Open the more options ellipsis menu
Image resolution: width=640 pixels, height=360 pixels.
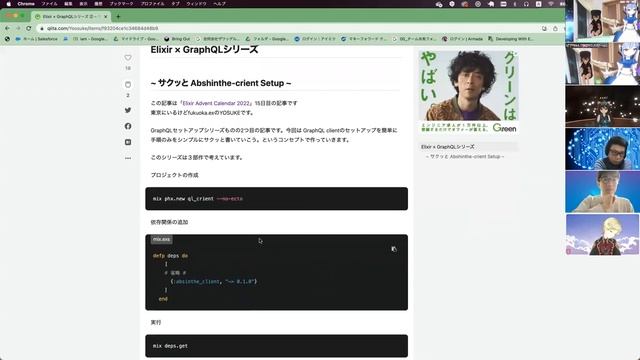[x=128, y=158]
